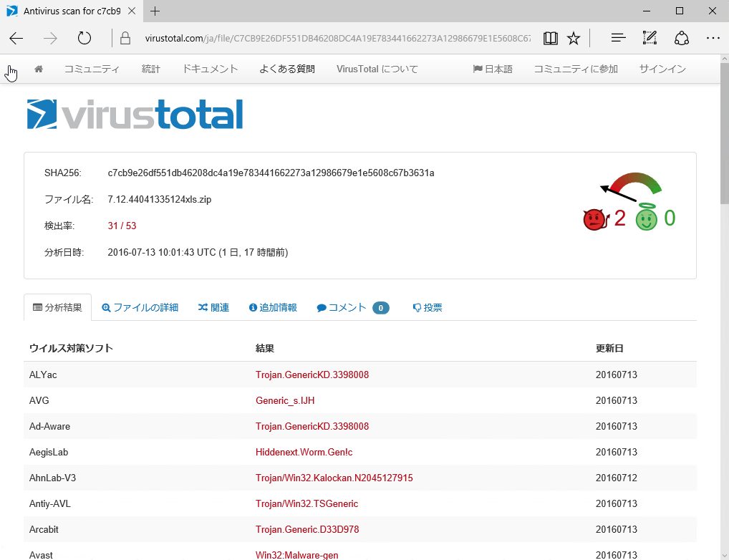Click the red devil malicious vote icon
Screen dimensions: 729x560
point(596,218)
